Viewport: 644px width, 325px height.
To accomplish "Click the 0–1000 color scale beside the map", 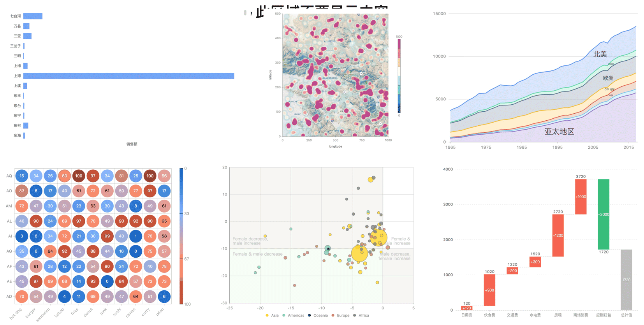I will click(x=399, y=76).
